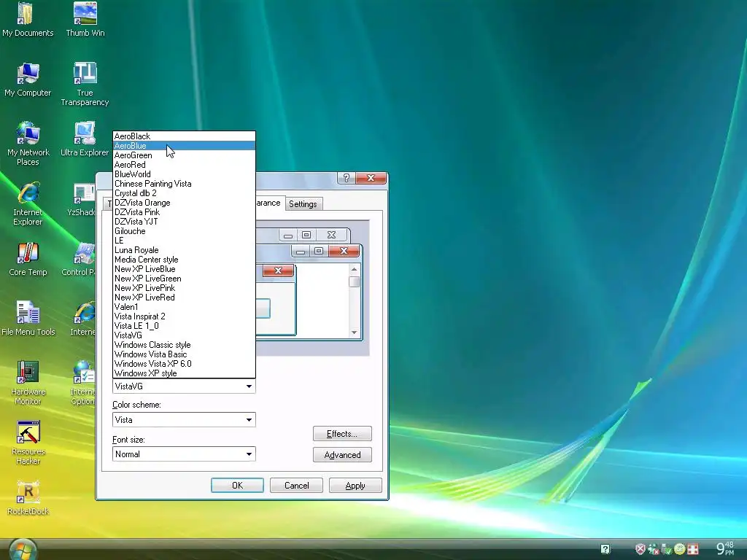Image resolution: width=747 pixels, height=560 pixels.
Task: Open the Resource Hacker shortcut
Action: click(28, 443)
